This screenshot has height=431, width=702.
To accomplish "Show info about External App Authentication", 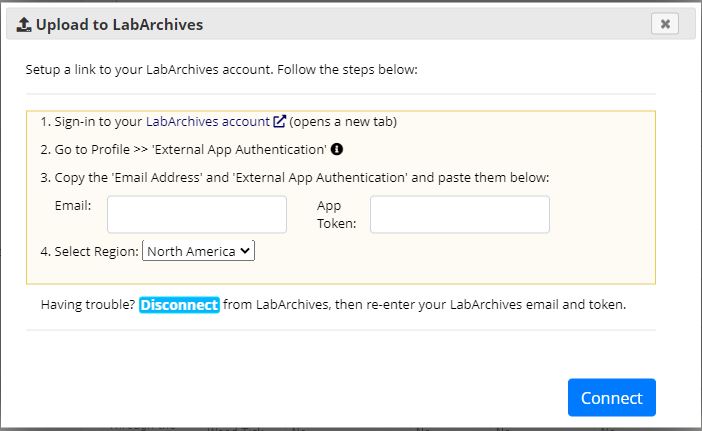I will [x=337, y=149].
